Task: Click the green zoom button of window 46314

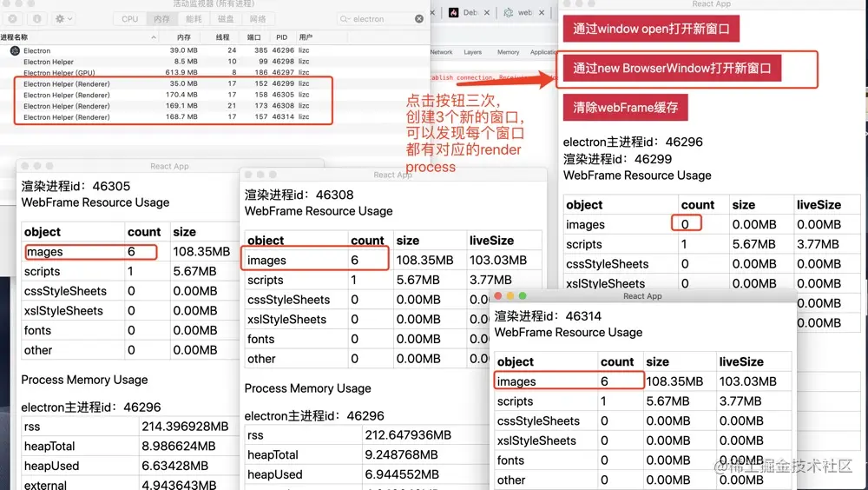Action: coord(522,296)
